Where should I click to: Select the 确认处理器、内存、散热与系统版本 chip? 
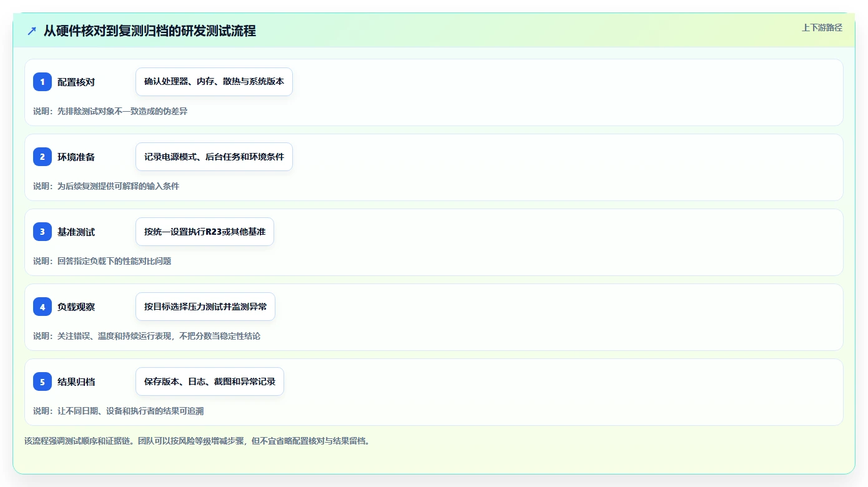point(214,82)
